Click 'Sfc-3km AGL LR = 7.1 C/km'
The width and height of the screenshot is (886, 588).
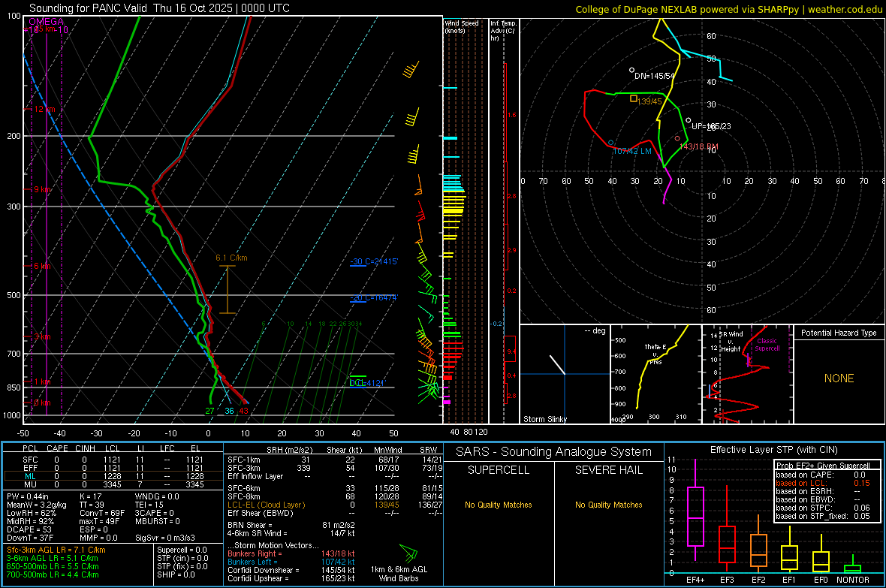(56, 550)
